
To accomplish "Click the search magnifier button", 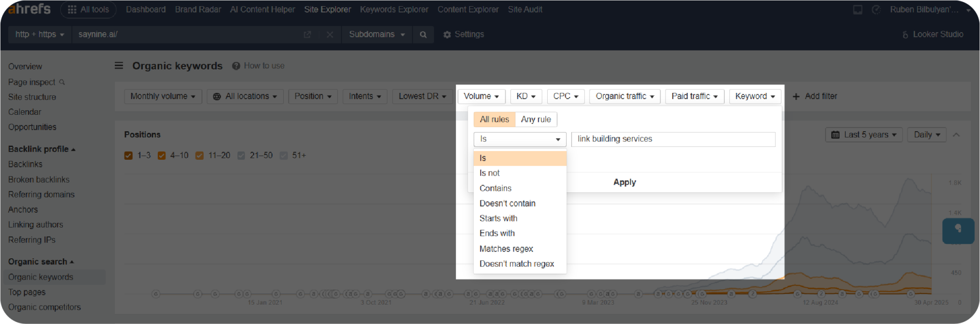I will (423, 35).
